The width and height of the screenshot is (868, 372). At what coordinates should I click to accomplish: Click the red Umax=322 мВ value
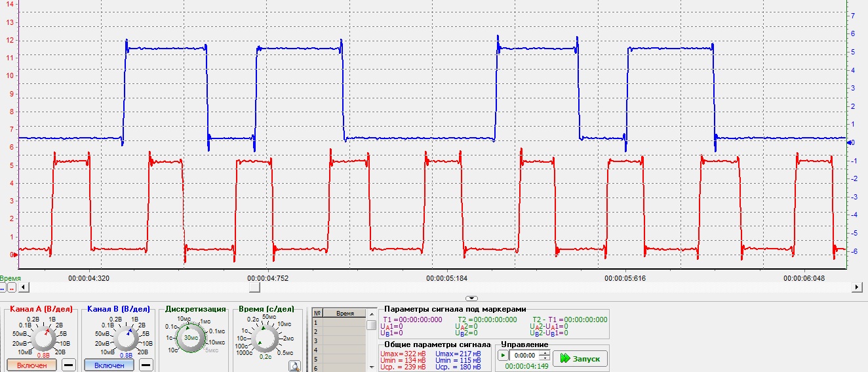pyautogui.click(x=403, y=354)
